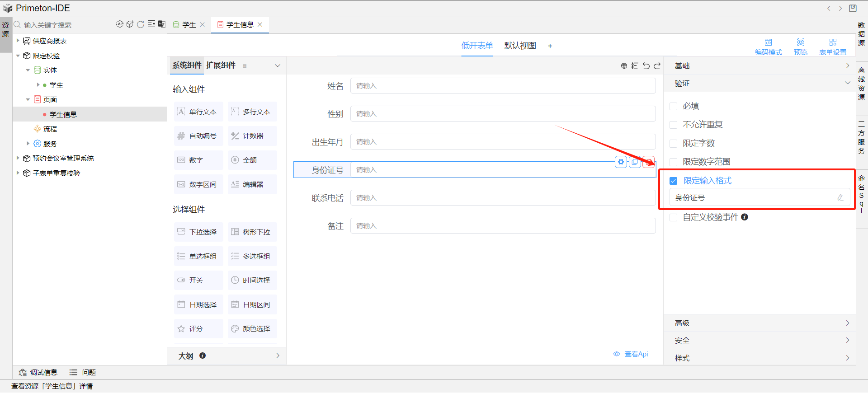
Task: Click the globe icon in canvas toolbar
Action: click(624, 66)
